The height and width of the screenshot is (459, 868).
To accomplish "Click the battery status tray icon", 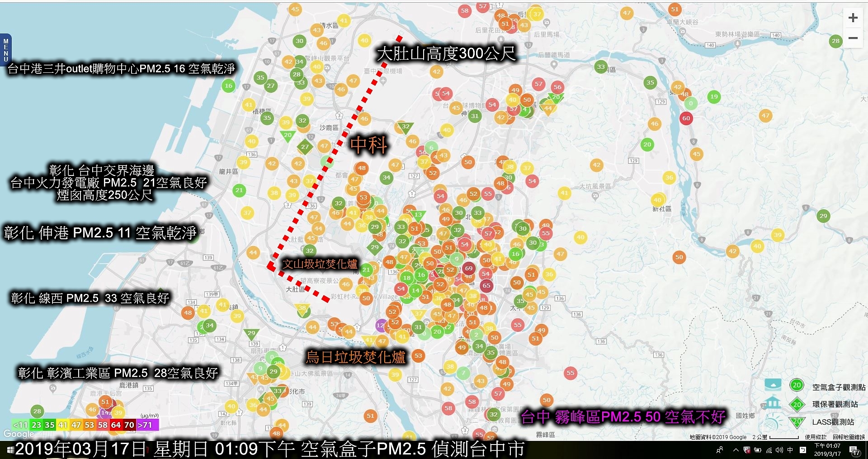I will [758, 450].
